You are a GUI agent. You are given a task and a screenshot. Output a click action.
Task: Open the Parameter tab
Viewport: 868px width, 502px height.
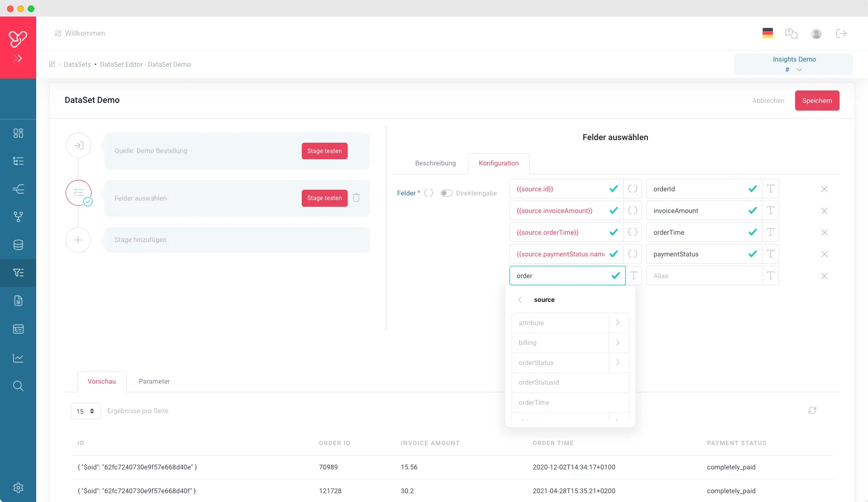pos(154,382)
